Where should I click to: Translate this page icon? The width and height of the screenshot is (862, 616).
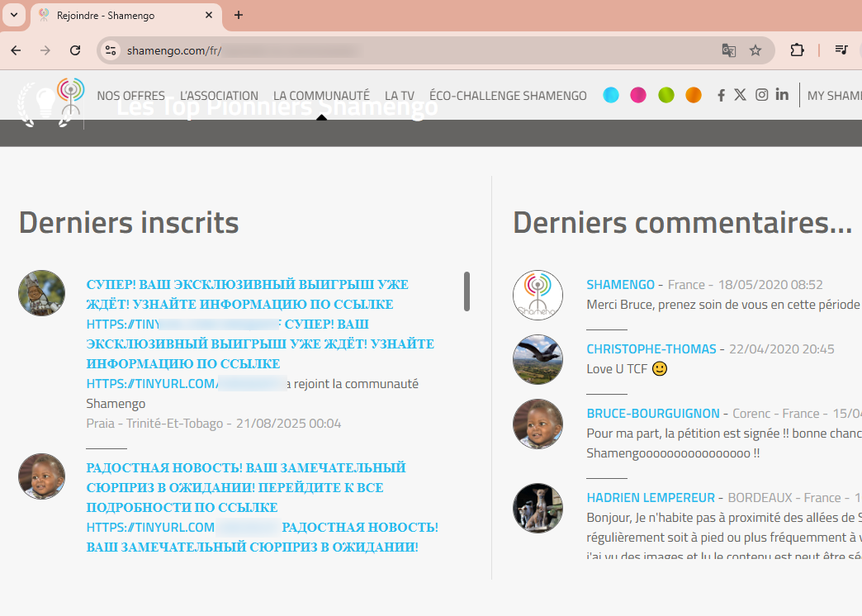click(729, 50)
